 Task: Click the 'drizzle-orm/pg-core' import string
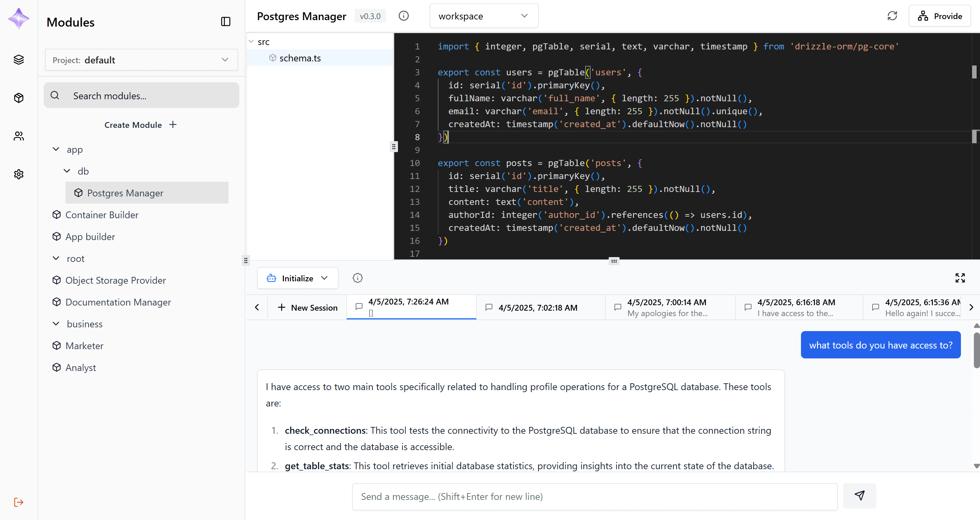point(844,46)
